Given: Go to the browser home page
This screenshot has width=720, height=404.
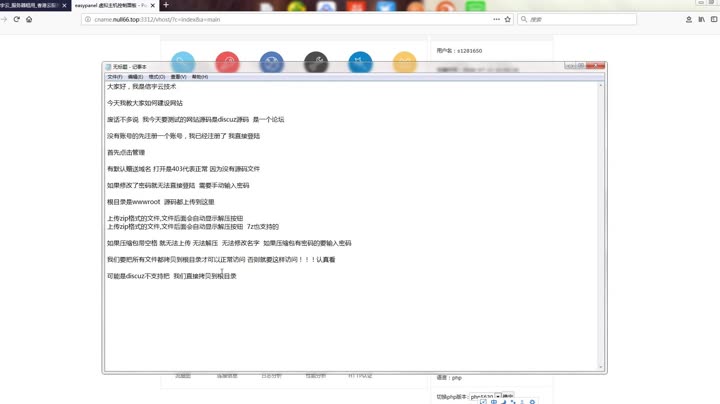Looking at the screenshot, I should point(29,19).
